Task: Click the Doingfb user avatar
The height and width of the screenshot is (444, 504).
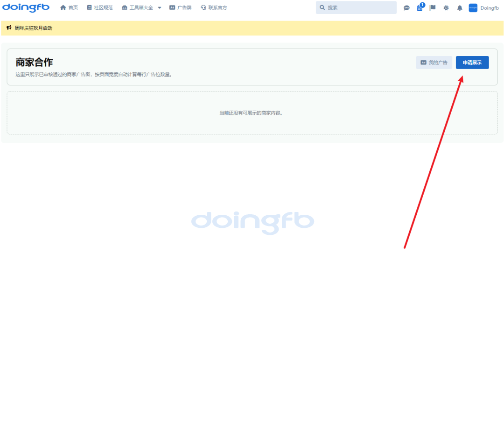Action: [x=473, y=8]
